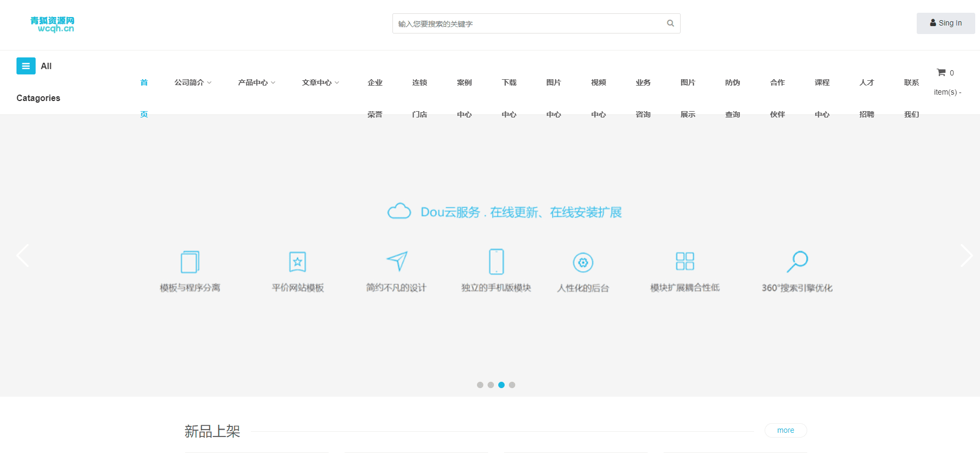Click the more button beside 新品上架

pos(785,430)
